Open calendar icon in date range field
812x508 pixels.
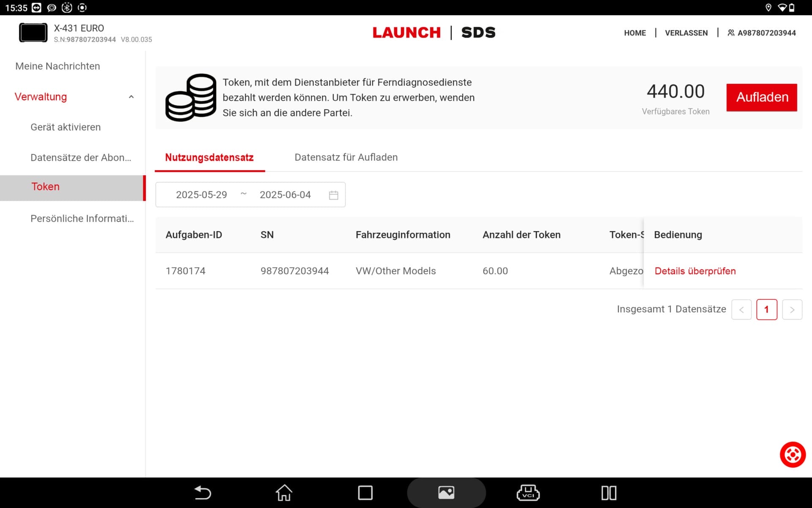[333, 195]
